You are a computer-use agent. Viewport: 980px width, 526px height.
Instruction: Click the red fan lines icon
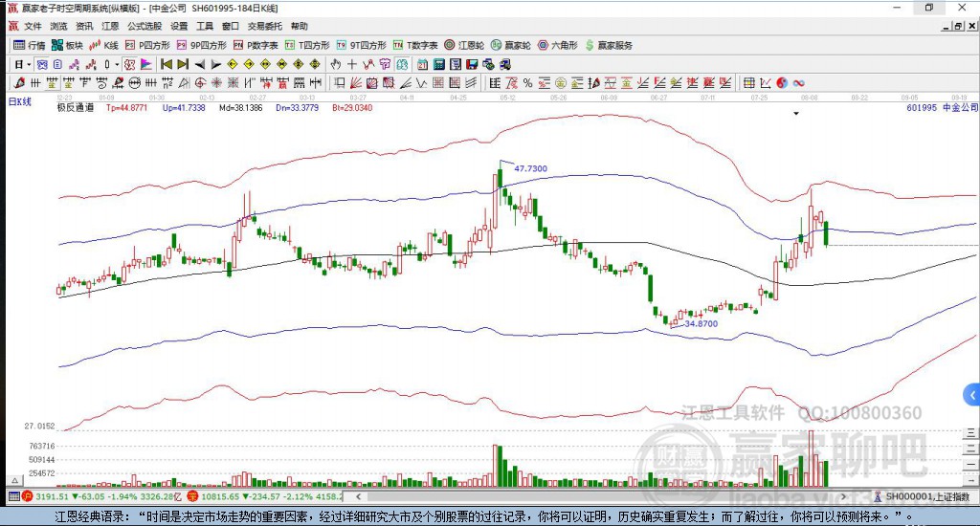click(x=354, y=82)
